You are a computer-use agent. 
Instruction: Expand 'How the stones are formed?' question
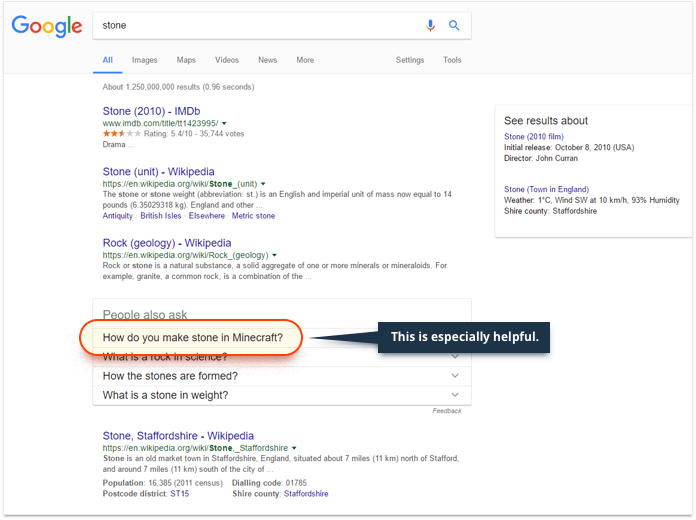pos(282,376)
